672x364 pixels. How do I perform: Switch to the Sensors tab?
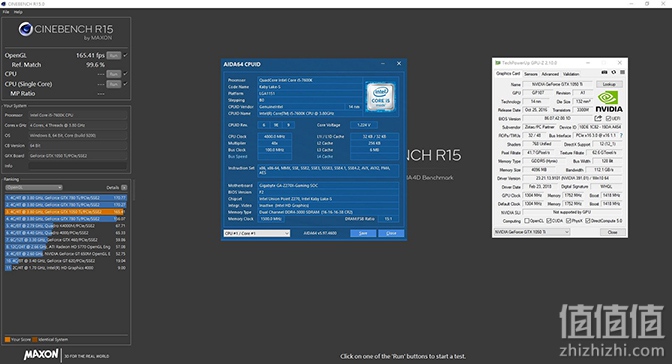pyautogui.click(x=531, y=74)
